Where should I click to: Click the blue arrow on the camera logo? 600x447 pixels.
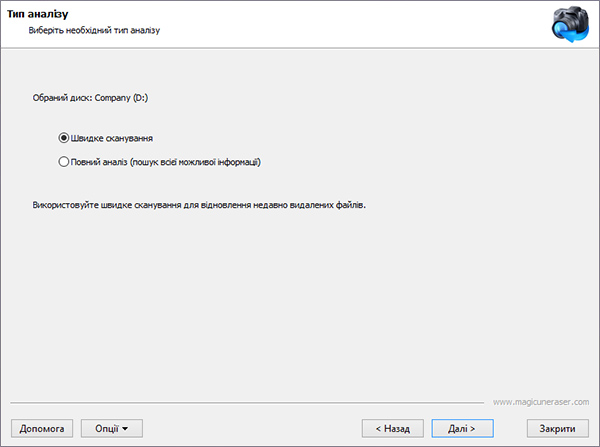(x=572, y=35)
